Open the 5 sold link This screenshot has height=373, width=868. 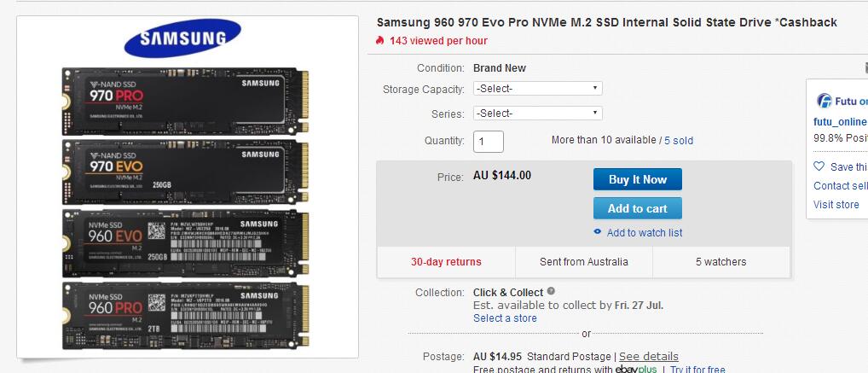coord(679,140)
